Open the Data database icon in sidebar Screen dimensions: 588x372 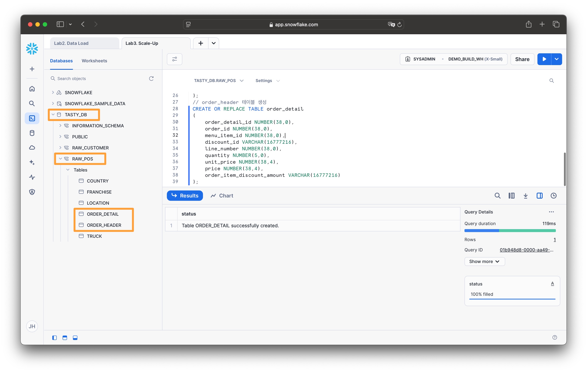(32, 133)
